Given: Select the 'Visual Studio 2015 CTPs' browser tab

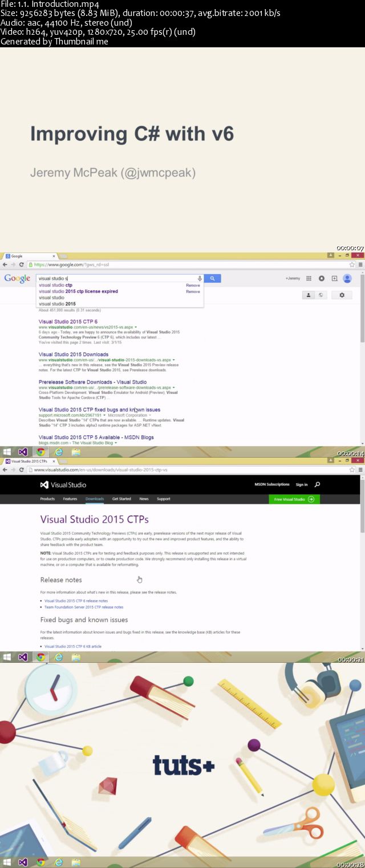Looking at the screenshot, I should (x=30, y=461).
